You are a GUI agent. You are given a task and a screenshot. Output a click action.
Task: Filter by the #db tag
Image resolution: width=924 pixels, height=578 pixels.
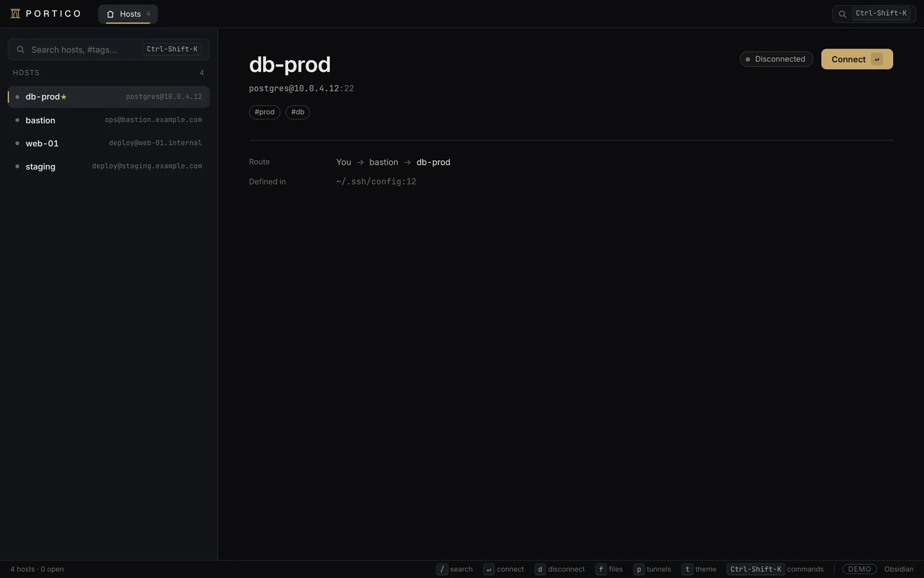[x=297, y=112]
